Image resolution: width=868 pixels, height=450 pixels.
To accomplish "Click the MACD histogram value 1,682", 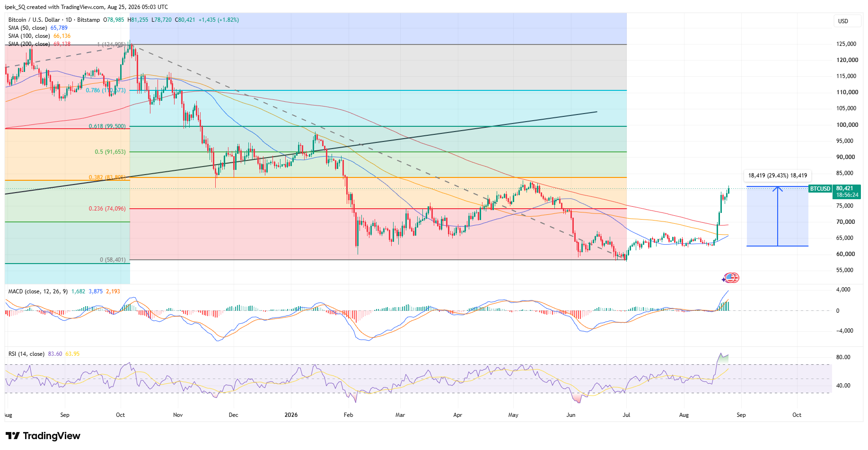I will point(78,291).
